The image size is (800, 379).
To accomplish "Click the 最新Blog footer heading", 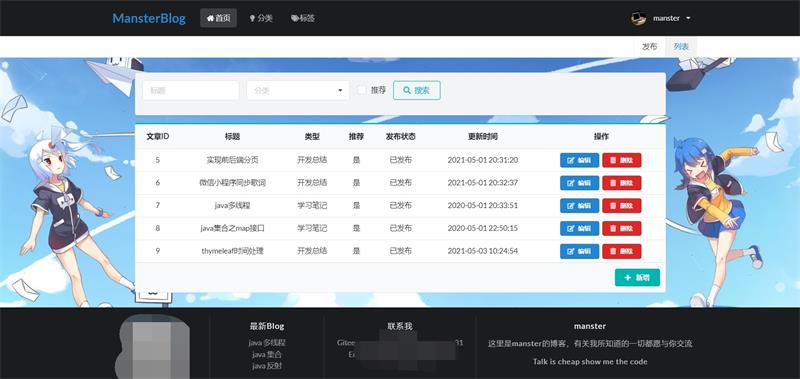I will 267,326.
